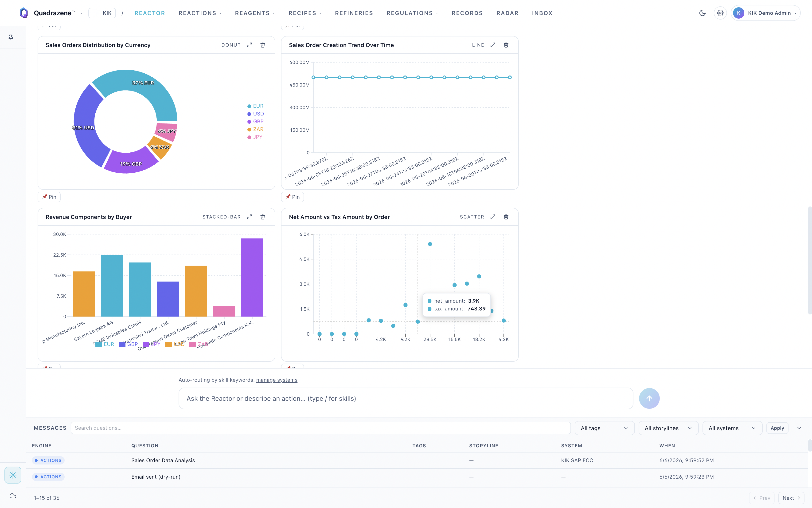Delete the Sales Order Creation Trend chart
Image resolution: width=812 pixels, height=508 pixels.
[x=506, y=45]
